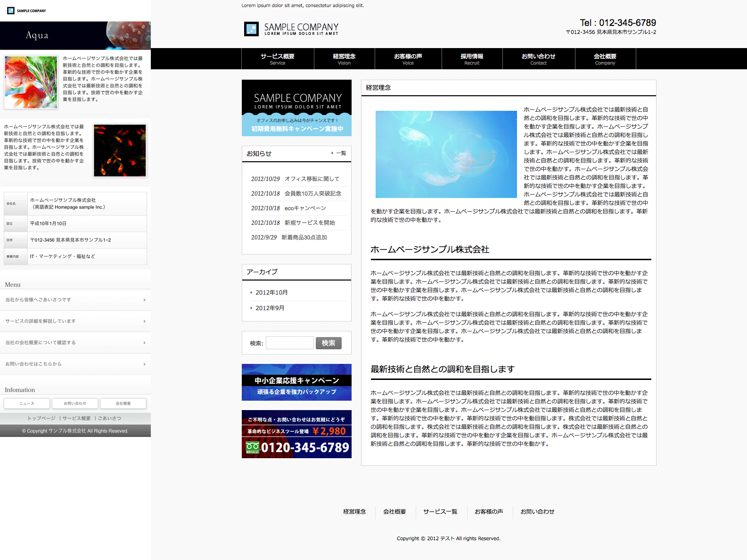
Task: Click the 検索 search button
Action: pyautogui.click(x=328, y=343)
